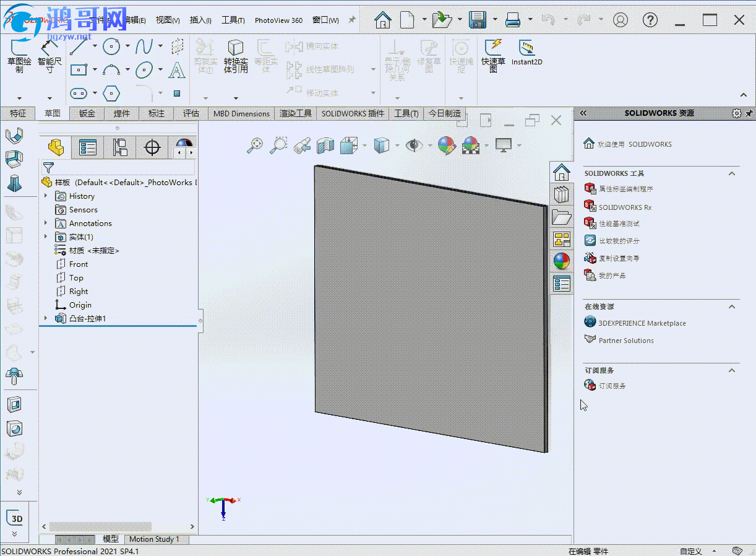The image size is (756, 556).
Task: Open the DimXpertManager crosshair tab
Action: pos(152,147)
